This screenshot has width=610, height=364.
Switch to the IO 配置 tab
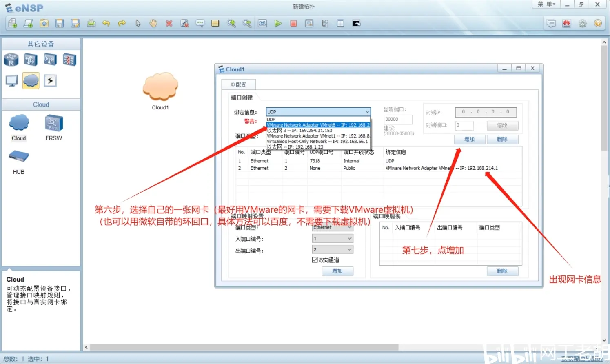(x=238, y=84)
